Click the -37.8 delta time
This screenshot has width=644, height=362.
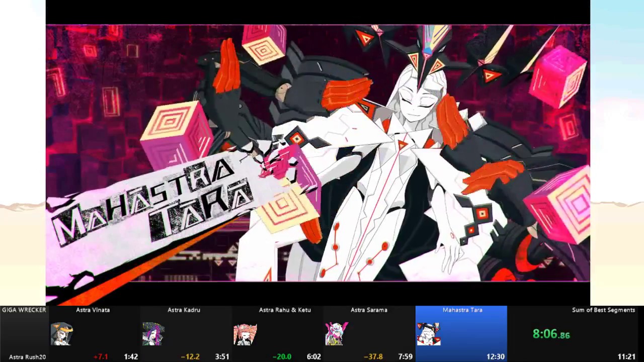pos(373,357)
